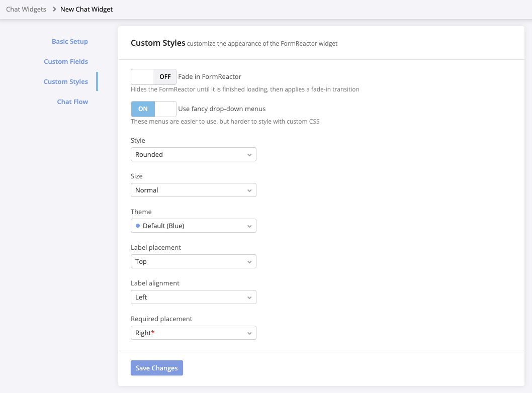Disable the fancy drop-down menus switch
532x393 pixels.
point(153,109)
